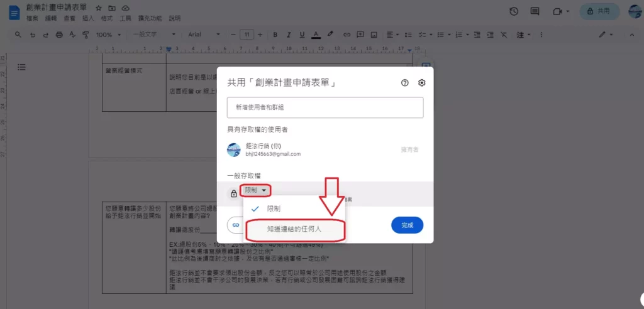Image resolution: width=644 pixels, height=309 pixels.
Task: Clear formatting of the selection
Action: [x=504, y=35]
